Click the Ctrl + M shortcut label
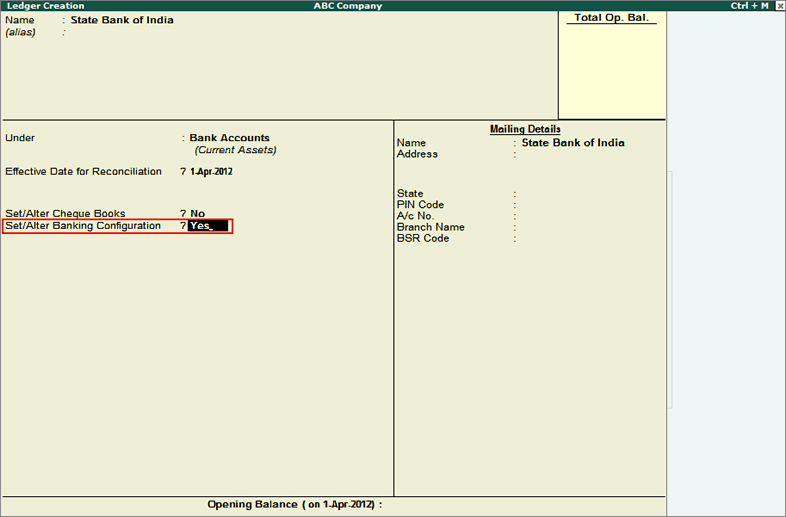 click(749, 6)
